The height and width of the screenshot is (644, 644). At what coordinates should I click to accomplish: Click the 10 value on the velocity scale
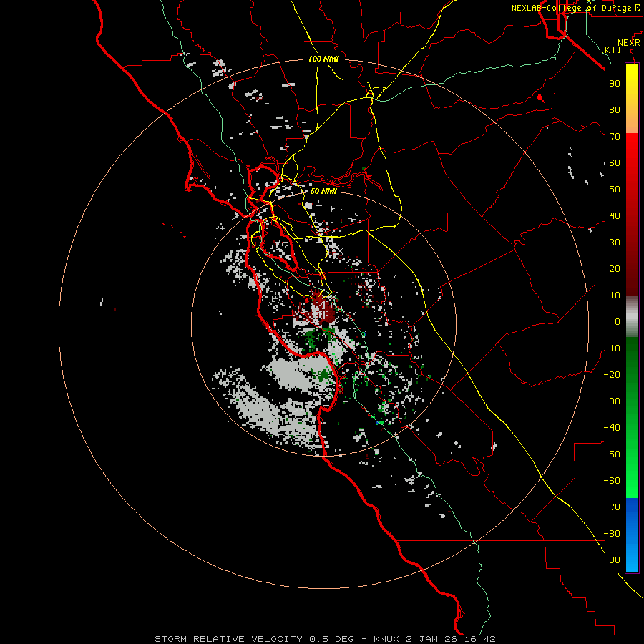[615, 296]
